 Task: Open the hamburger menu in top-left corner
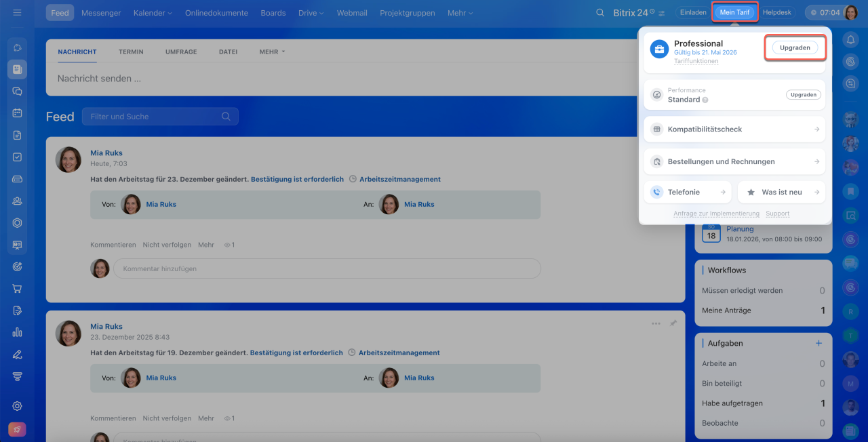pyautogui.click(x=17, y=13)
